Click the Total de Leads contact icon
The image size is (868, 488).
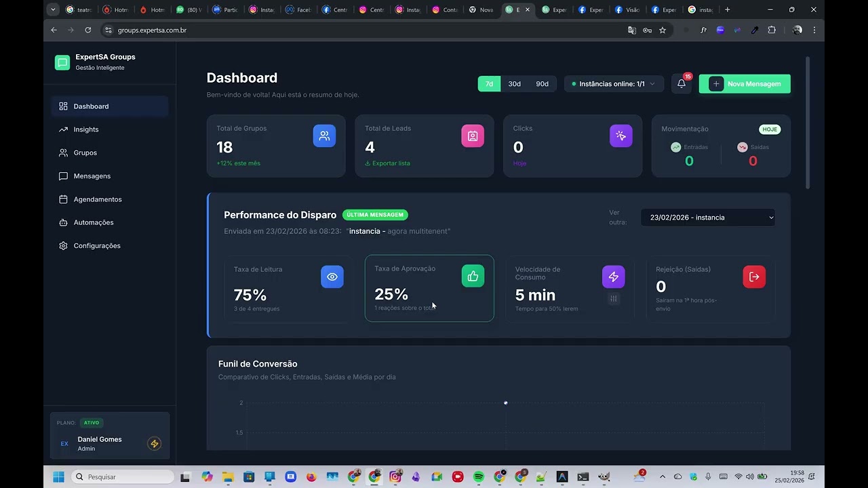click(x=473, y=136)
